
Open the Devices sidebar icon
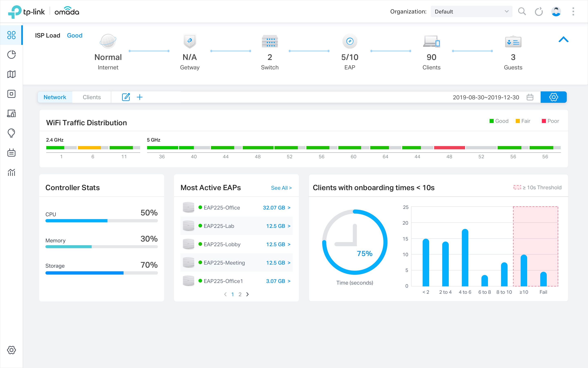point(11,94)
